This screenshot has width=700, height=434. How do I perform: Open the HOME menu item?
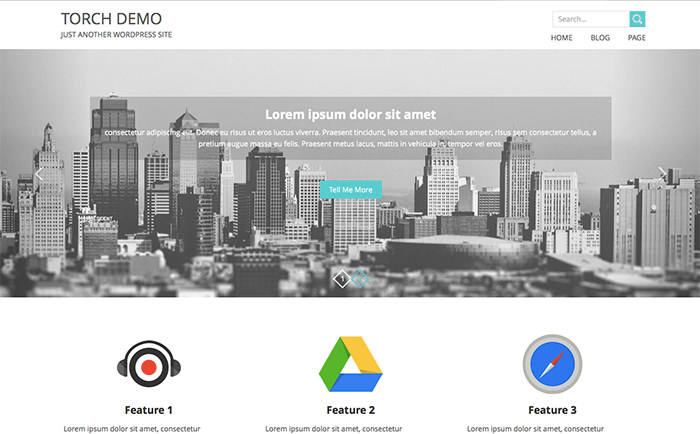coord(561,38)
